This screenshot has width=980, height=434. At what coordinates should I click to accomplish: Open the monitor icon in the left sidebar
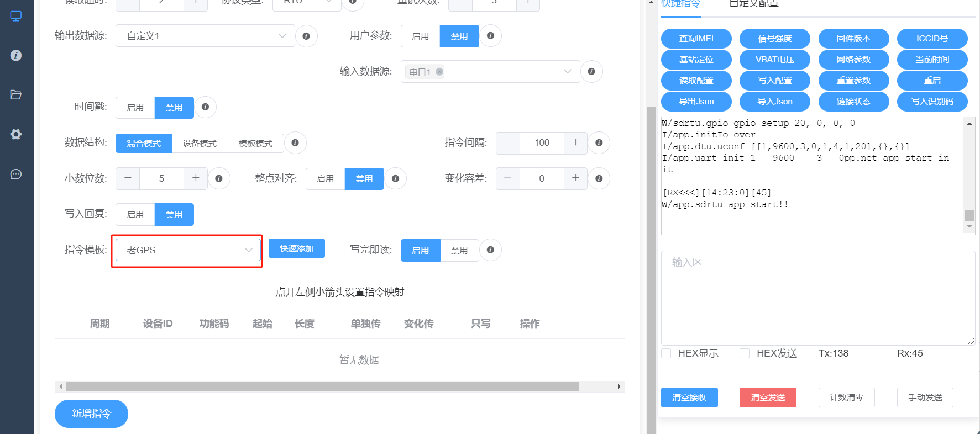coord(16,16)
